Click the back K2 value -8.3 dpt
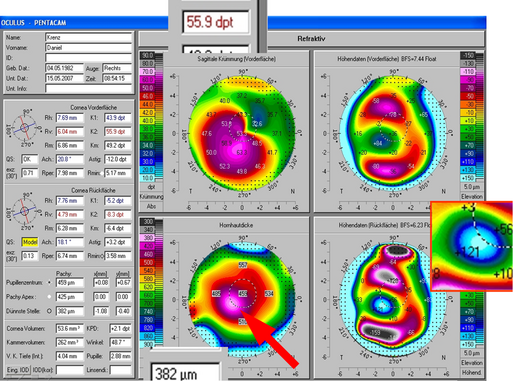The width and height of the screenshot is (513, 381). 118,215
